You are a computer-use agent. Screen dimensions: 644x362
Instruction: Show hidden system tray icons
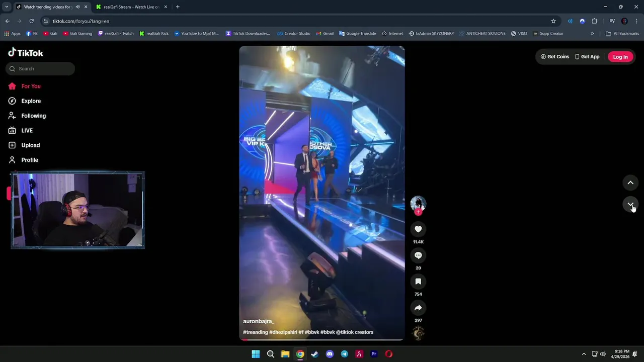pos(584,354)
